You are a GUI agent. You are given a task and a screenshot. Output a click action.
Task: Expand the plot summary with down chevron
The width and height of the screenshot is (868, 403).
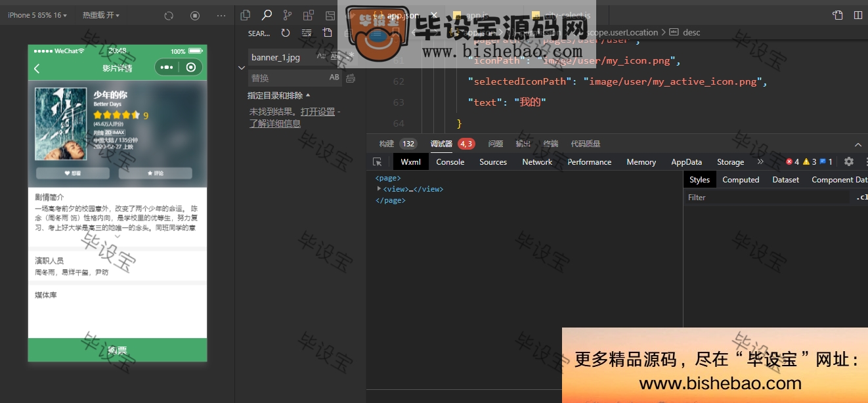[x=118, y=236]
